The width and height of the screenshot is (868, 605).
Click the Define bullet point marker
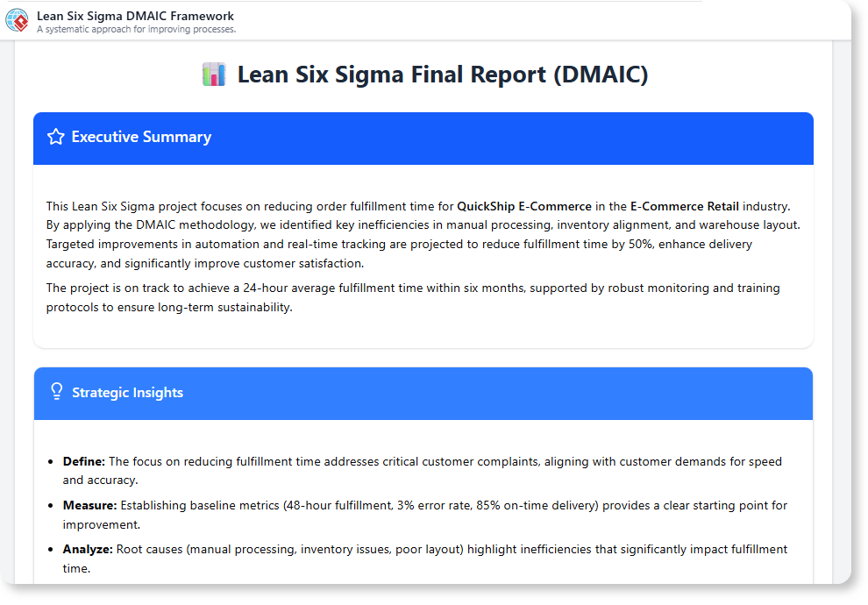coord(50,461)
